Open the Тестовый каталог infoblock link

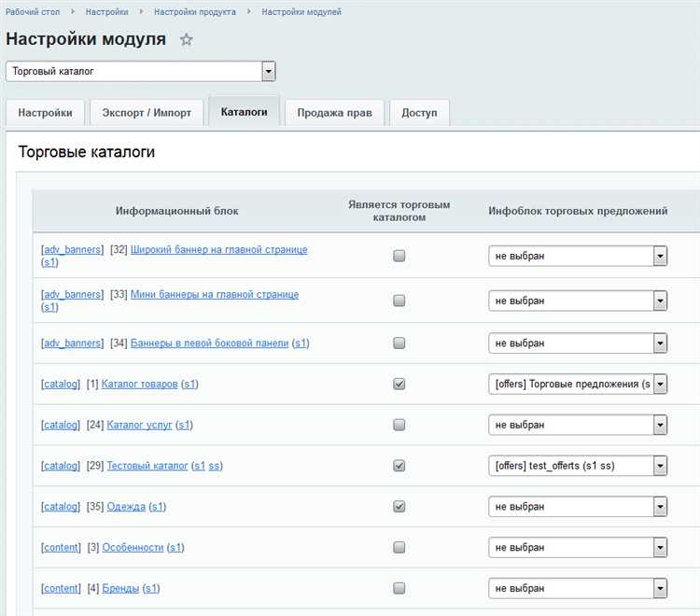coord(147,466)
